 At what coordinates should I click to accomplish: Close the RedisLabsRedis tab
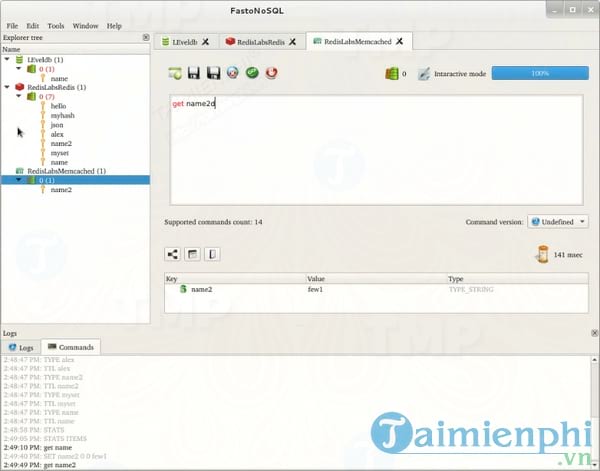tap(293, 42)
